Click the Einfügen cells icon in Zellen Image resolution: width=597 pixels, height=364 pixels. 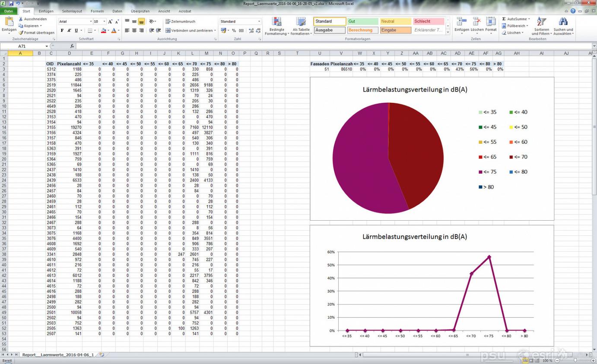click(462, 22)
